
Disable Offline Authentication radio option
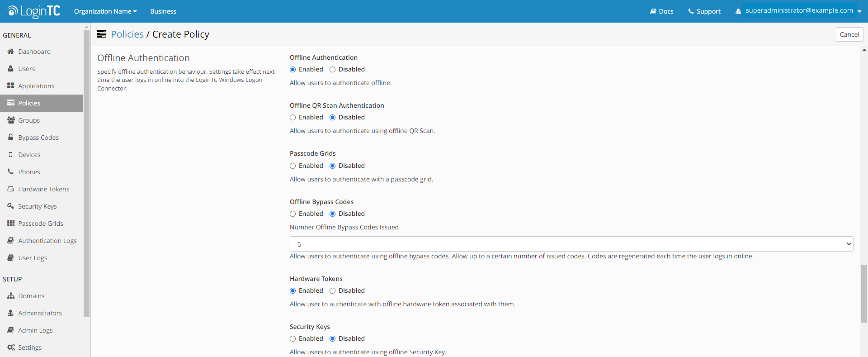(332, 70)
